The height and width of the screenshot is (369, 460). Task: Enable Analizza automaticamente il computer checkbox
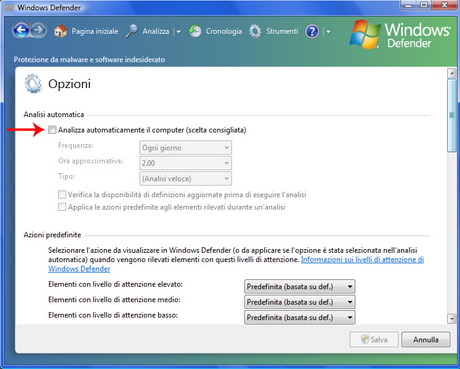[52, 130]
